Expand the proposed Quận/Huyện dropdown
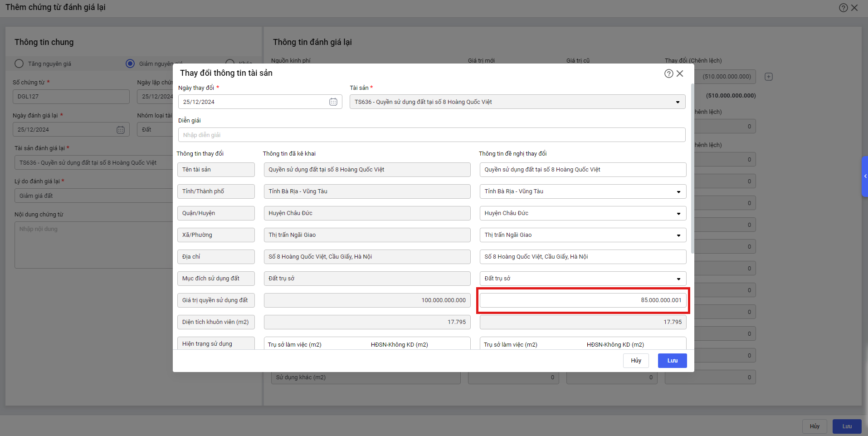Image resolution: width=868 pixels, height=436 pixels. tap(678, 214)
